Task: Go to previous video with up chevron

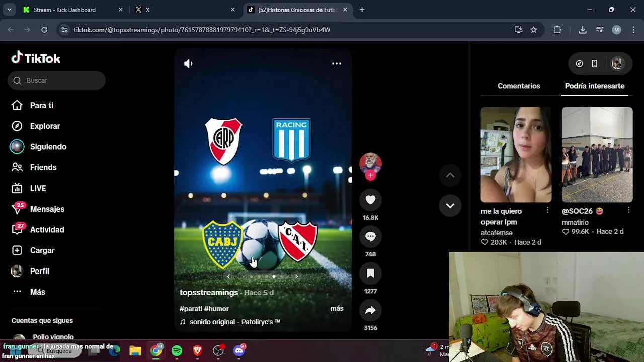Action: [450, 175]
